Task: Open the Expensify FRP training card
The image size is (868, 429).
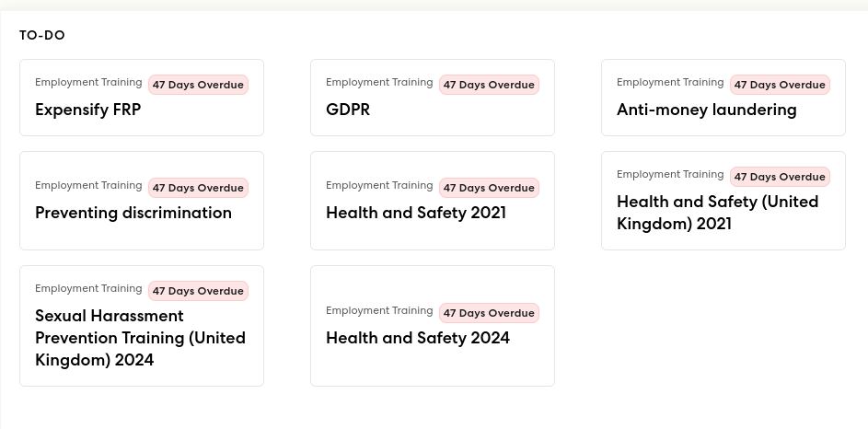Action: [142, 98]
